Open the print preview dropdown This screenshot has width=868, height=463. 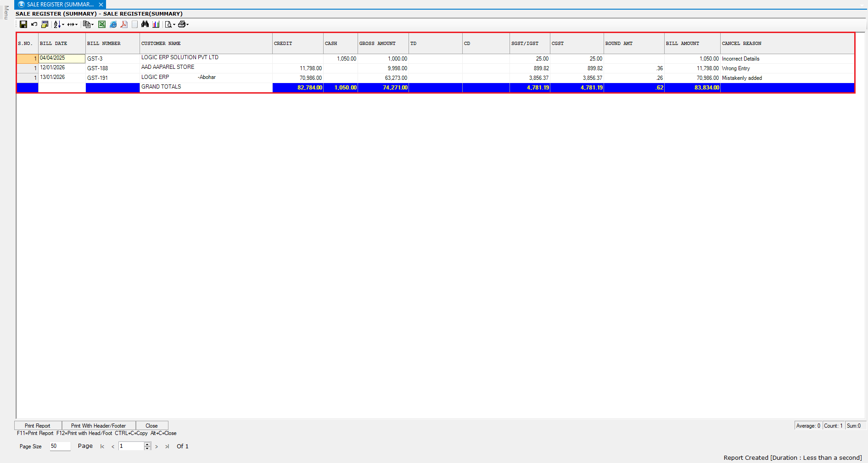coord(174,25)
